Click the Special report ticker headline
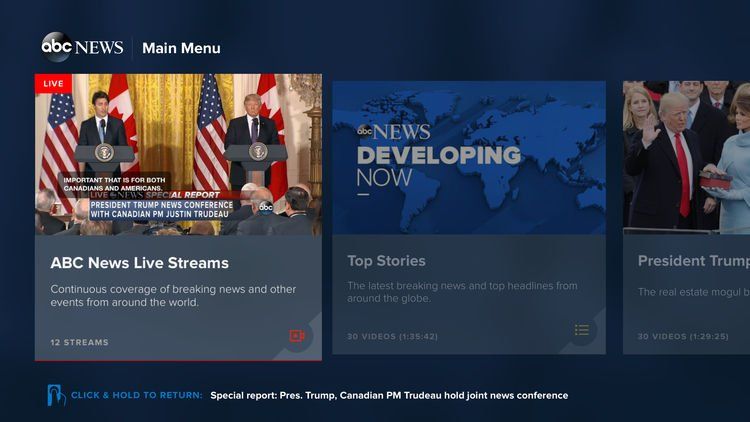This screenshot has height=422, width=750. tap(389, 396)
